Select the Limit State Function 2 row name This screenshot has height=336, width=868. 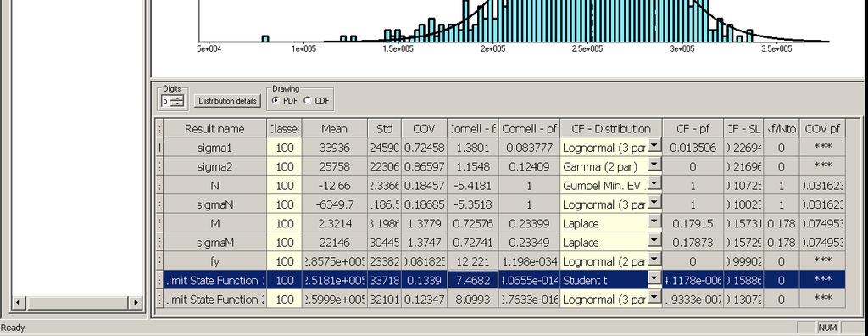(214, 299)
